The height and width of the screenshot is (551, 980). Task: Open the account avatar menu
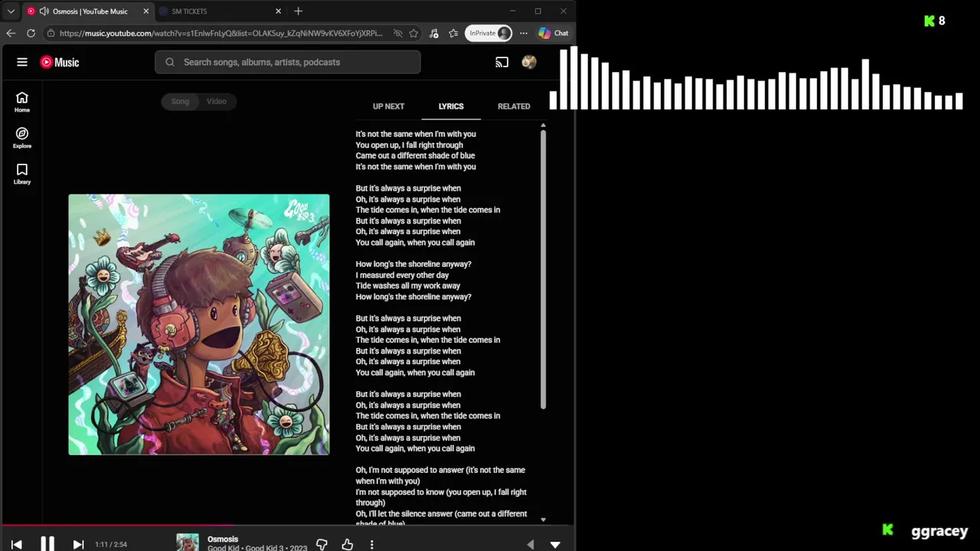pos(529,62)
